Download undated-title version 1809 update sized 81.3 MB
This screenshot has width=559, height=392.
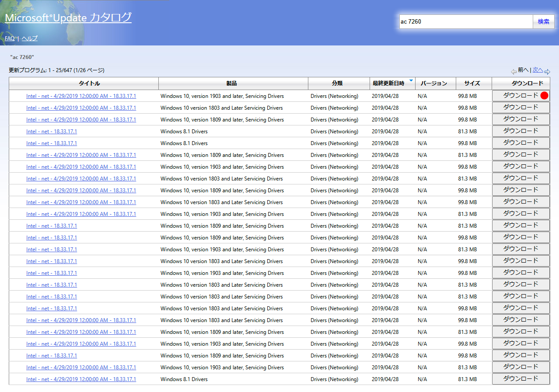click(521, 225)
